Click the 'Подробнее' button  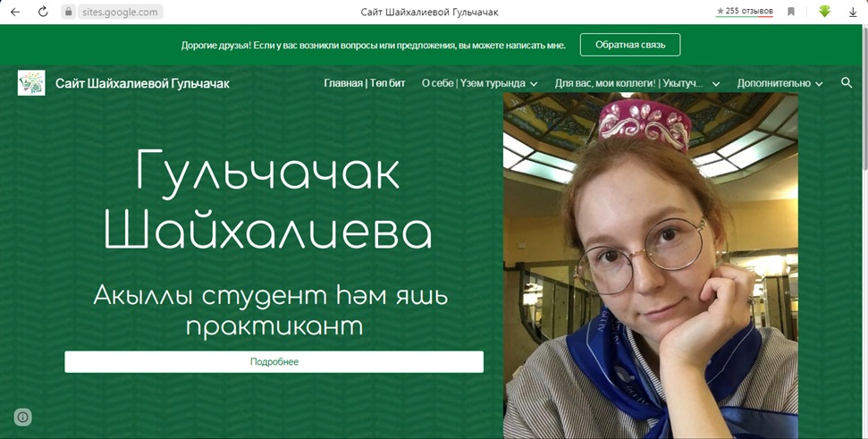274,361
